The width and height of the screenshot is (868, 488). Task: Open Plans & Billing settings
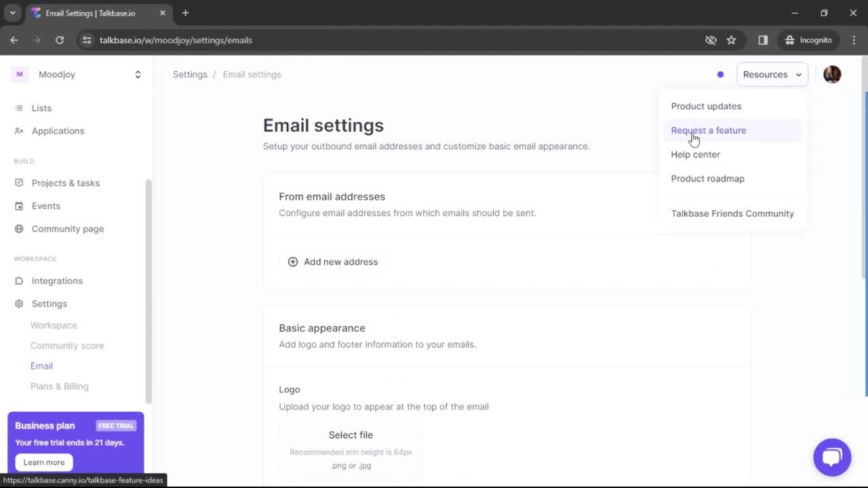59,386
